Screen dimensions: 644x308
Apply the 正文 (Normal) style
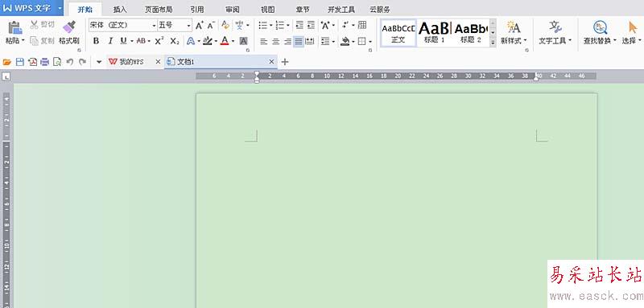click(x=398, y=33)
